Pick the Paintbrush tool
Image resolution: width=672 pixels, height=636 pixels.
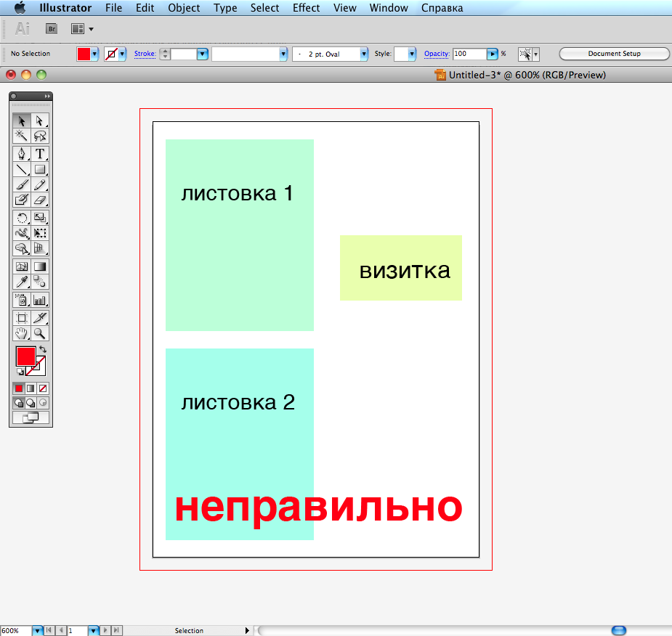[21, 184]
